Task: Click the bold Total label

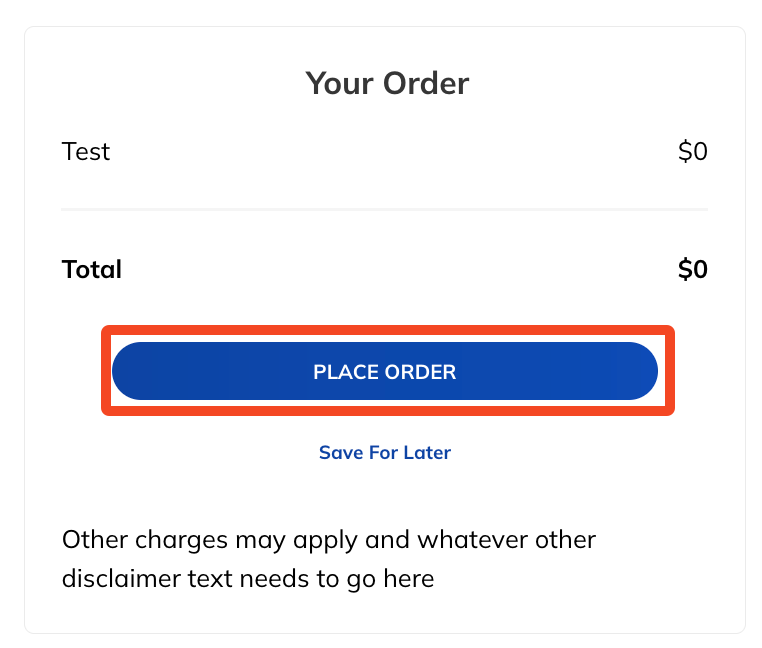Action: [x=92, y=269]
